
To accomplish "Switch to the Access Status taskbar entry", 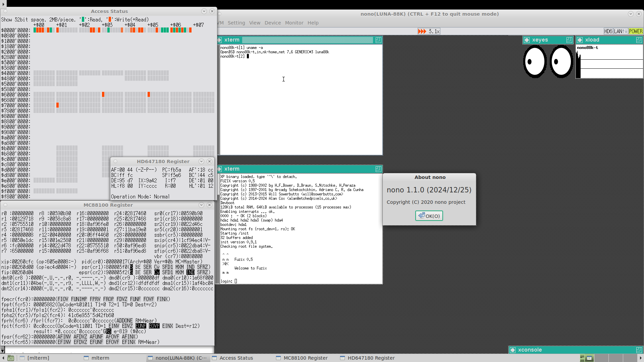I will click(x=236, y=358).
